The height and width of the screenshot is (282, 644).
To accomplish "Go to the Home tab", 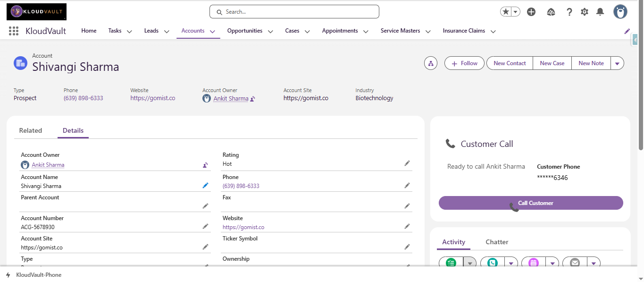I will click(89, 31).
